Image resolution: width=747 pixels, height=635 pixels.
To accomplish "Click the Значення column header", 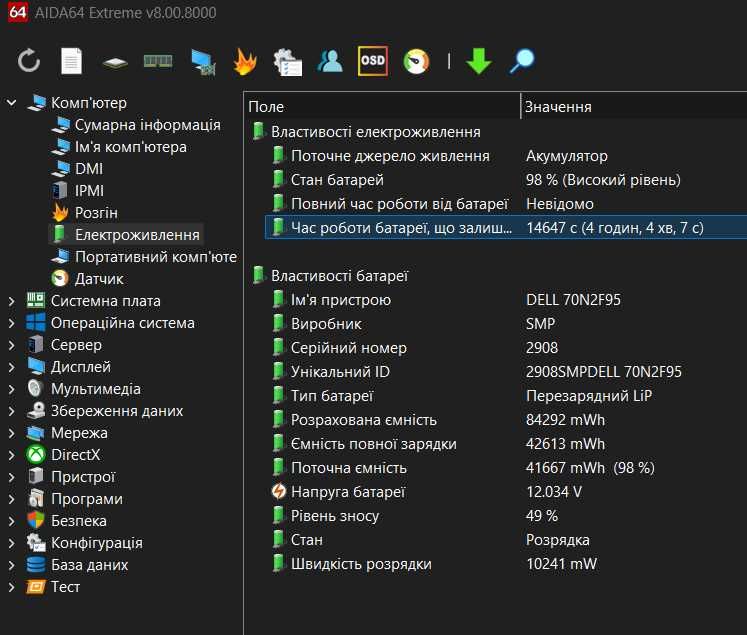I will pyautogui.click(x=558, y=107).
